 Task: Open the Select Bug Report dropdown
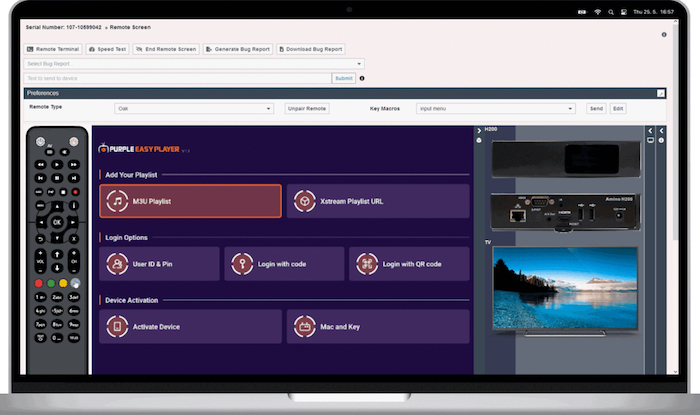click(194, 64)
